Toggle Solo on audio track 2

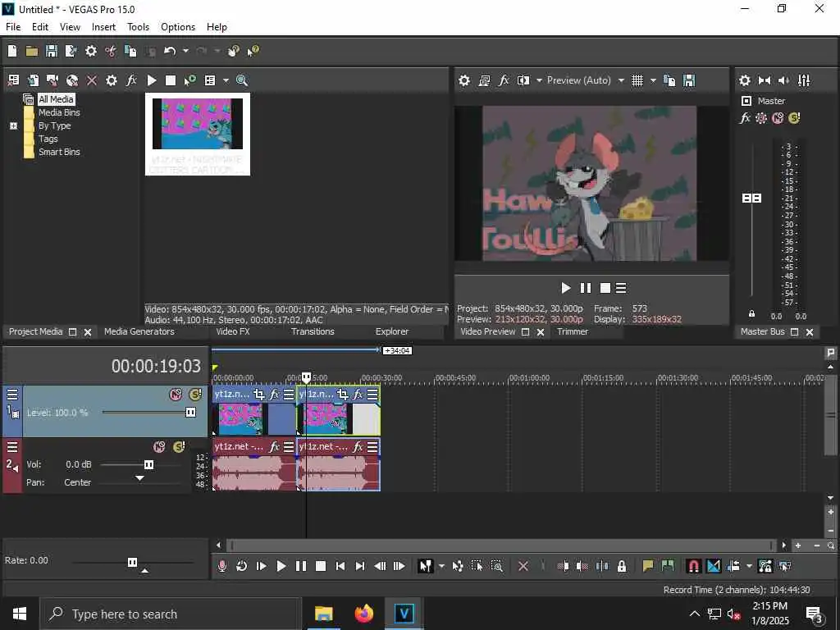click(x=179, y=447)
